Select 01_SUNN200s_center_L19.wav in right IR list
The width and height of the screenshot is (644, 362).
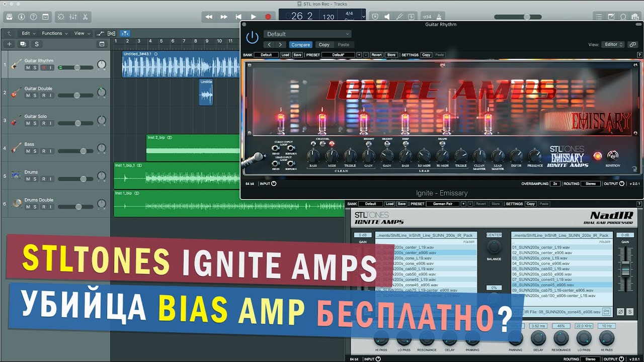pyautogui.click(x=561, y=247)
